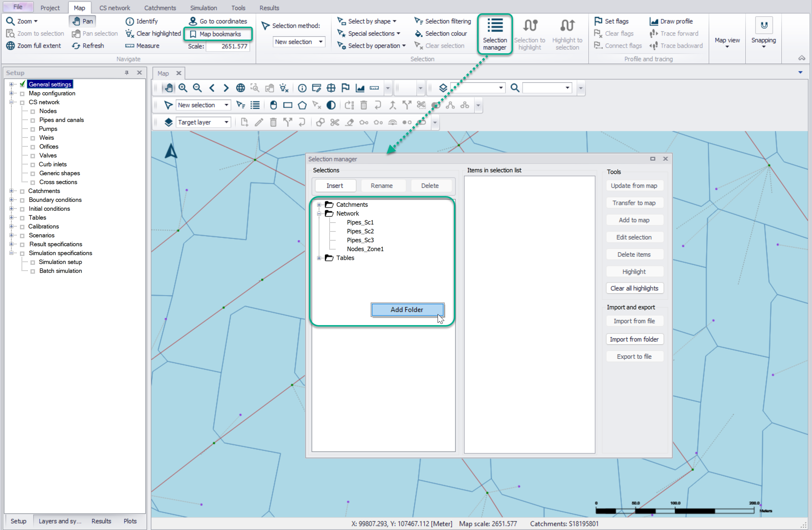The width and height of the screenshot is (812, 530).
Task: Click Import from folder button
Action: click(x=634, y=339)
